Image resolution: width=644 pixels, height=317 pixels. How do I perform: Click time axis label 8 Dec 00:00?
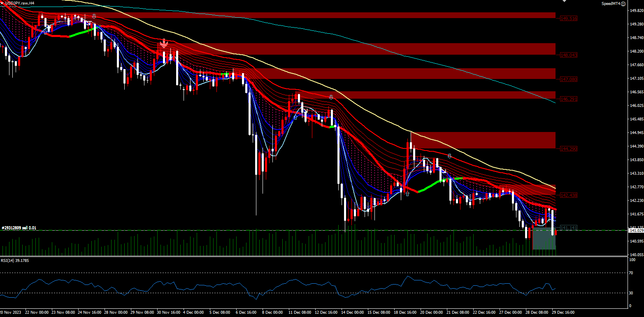272,312
